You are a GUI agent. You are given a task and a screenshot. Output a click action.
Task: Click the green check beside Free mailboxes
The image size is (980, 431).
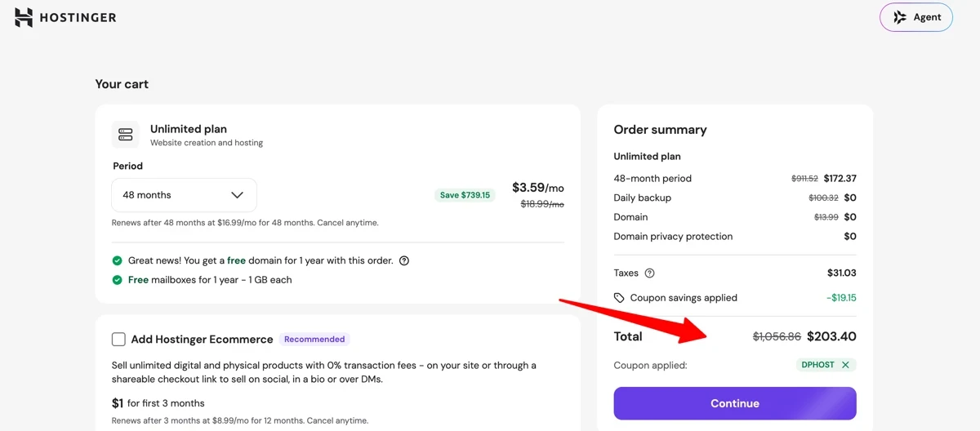[x=118, y=280]
